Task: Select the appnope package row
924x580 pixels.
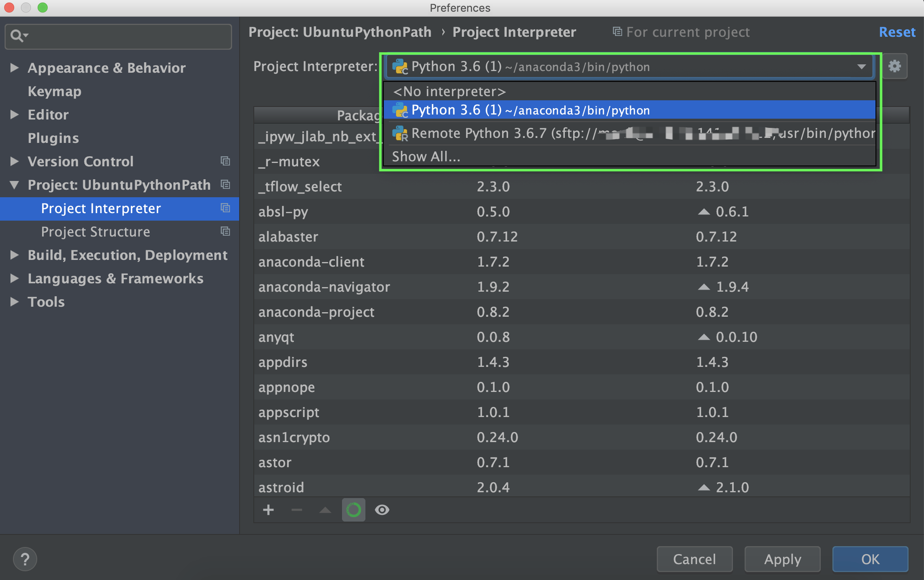Action: (x=582, y=387)
